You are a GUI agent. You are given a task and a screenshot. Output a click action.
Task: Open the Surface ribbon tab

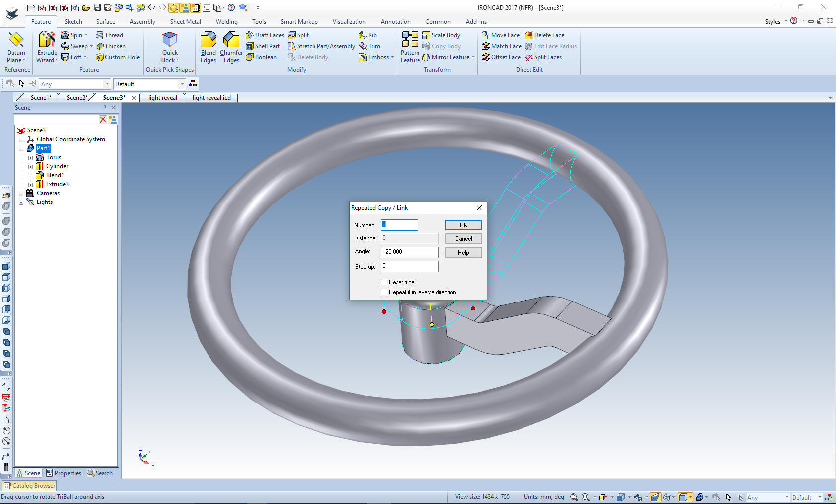(105, 22)
